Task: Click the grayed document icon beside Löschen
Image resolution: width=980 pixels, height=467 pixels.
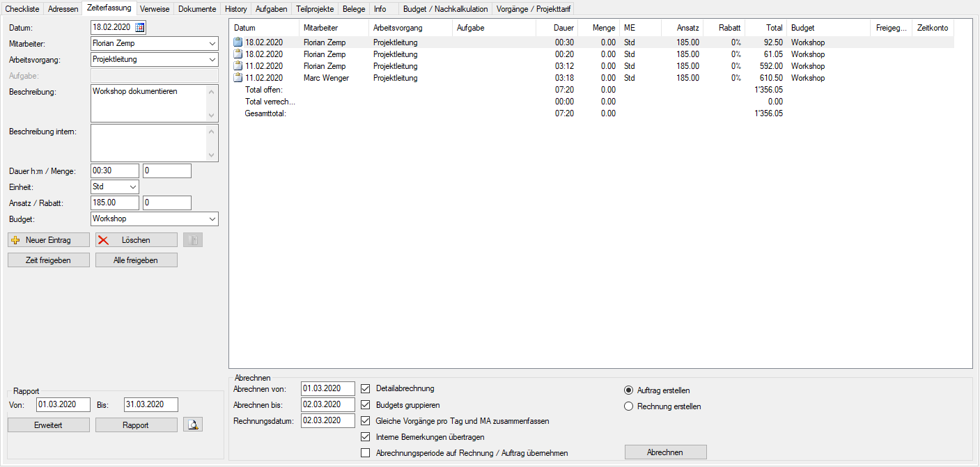Action: [x=193, y=240]
